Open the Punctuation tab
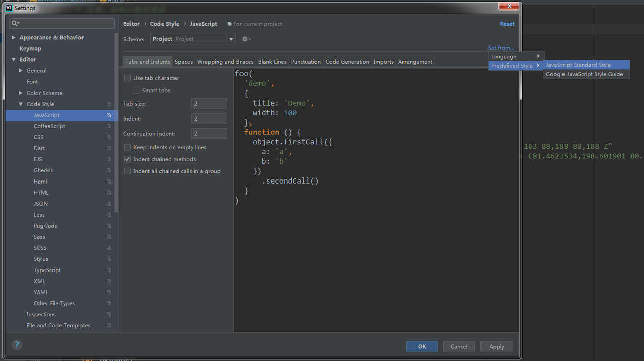 pyautogui.click(x=306, y=62)
